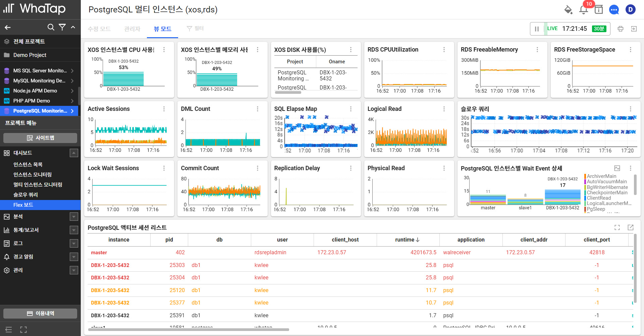The height and width of the screenshot is (336, 644).
Task: Open RDS FreeStorageSpace widget options menu
Action: pos(631,50)
